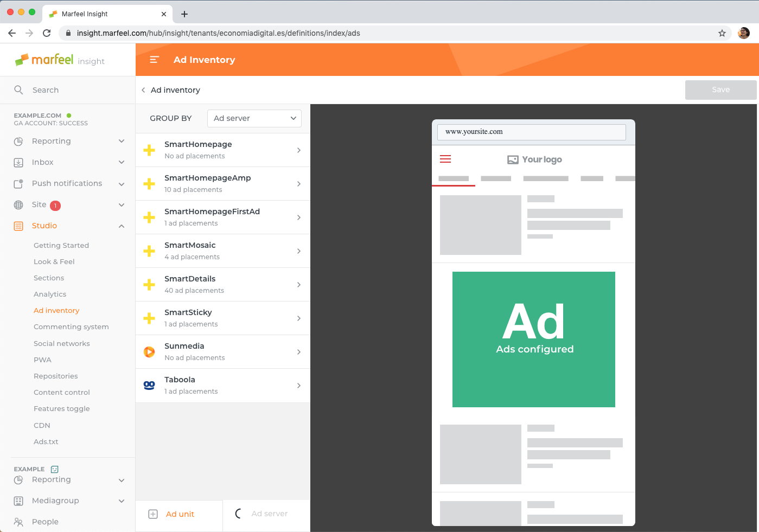Open a new browser tab
The image size is (759, 532).
coord(184,14)
